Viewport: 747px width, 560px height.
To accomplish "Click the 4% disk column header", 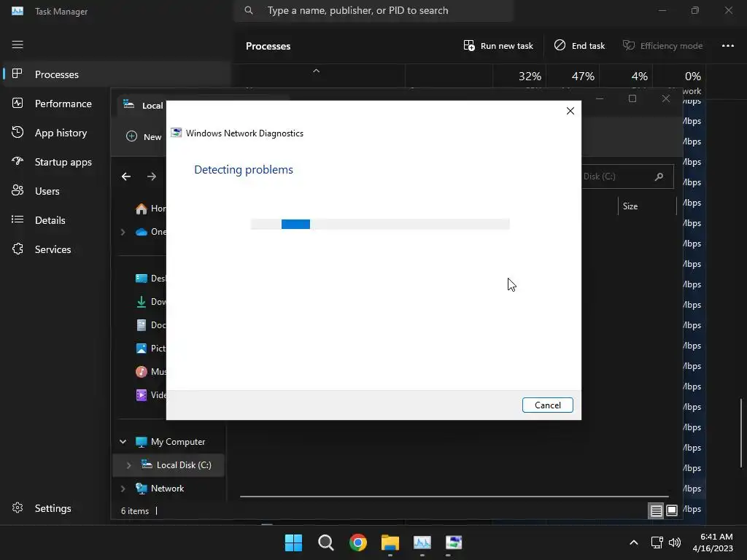I will pyautogui.click(x=639, y=76).
